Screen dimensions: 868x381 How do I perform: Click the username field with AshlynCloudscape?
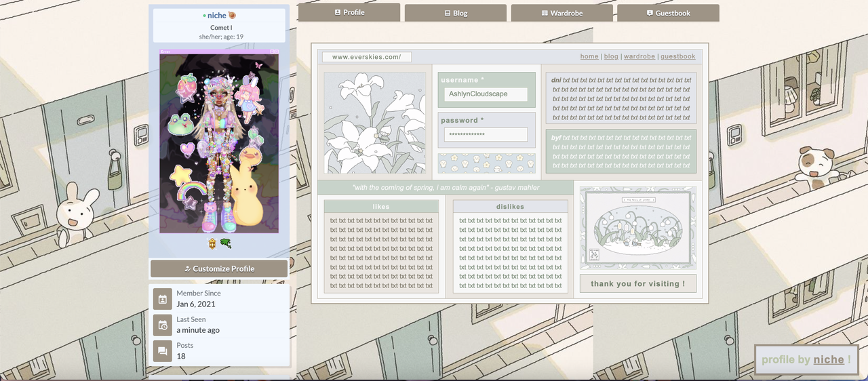[x=486, y=94]
